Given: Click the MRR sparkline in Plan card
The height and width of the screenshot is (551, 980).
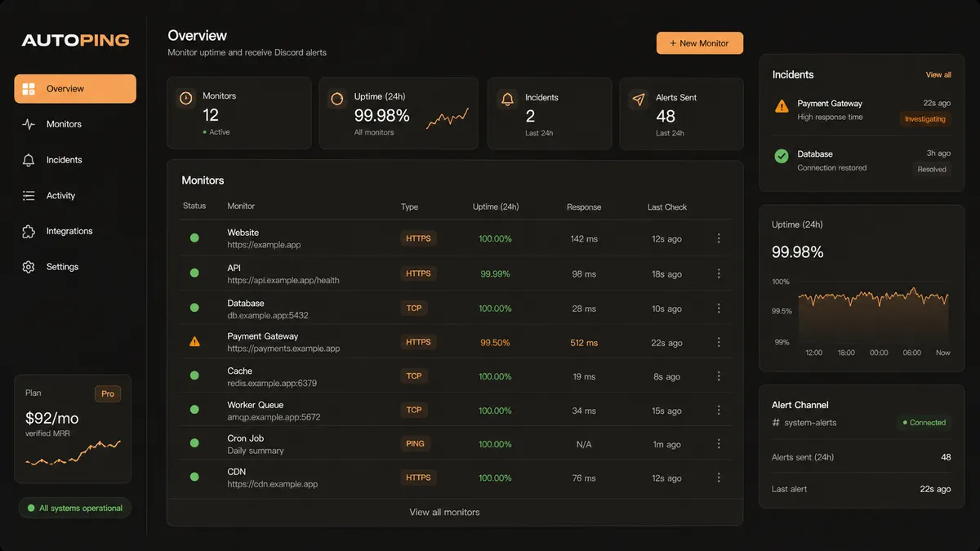Looking at the screenshot, I should pyautogui.click(x=73, y=454).
